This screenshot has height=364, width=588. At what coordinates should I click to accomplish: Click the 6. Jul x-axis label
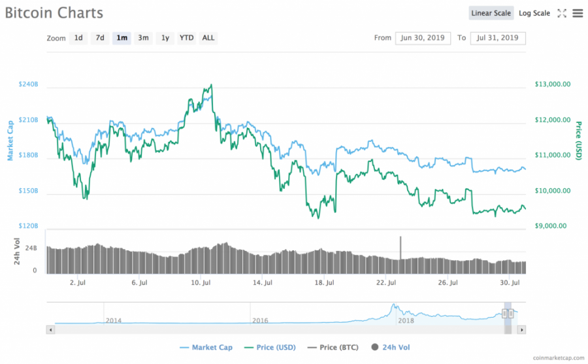[139, 282]
